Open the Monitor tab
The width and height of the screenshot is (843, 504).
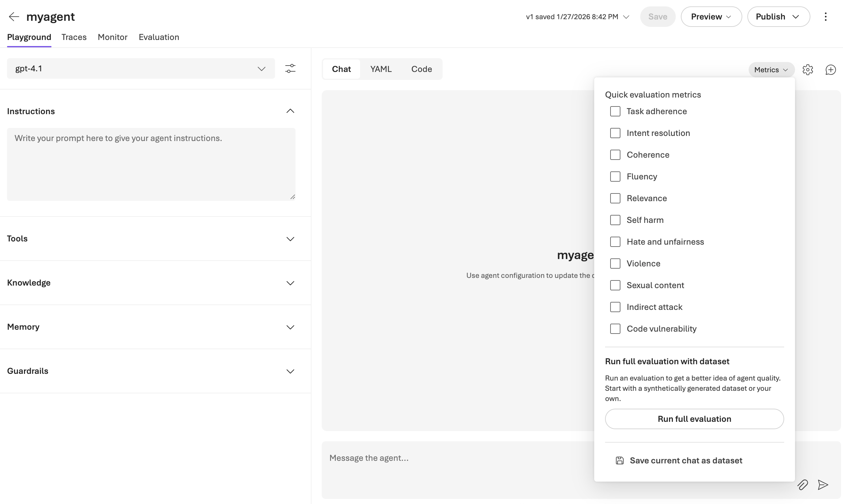pos(113,37)
